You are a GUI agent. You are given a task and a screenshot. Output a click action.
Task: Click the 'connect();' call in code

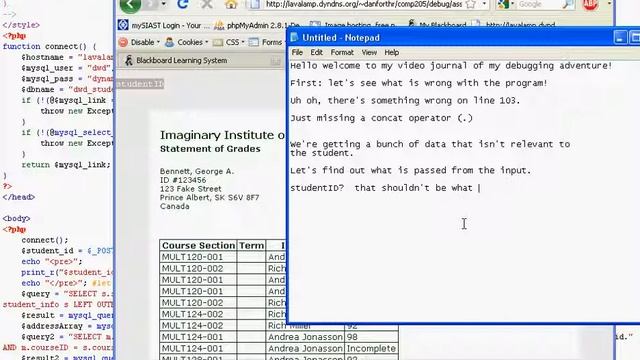[x=45, y=240]
